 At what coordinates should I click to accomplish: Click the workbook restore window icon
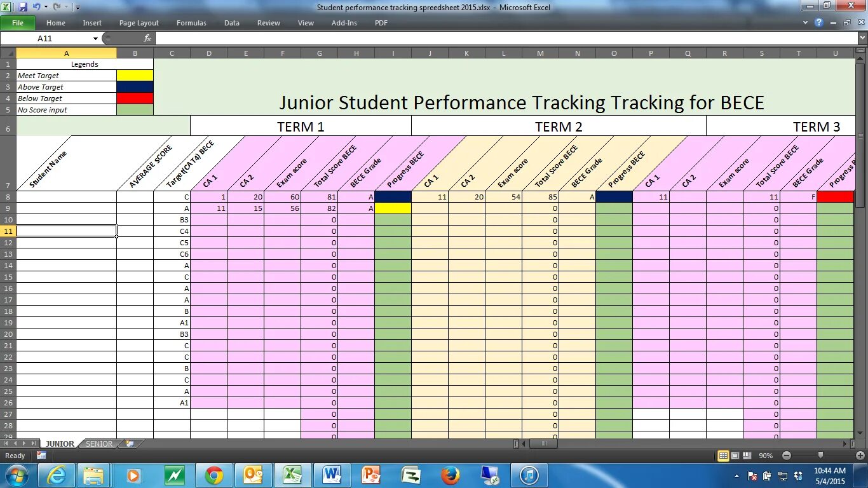pos(846,22)
